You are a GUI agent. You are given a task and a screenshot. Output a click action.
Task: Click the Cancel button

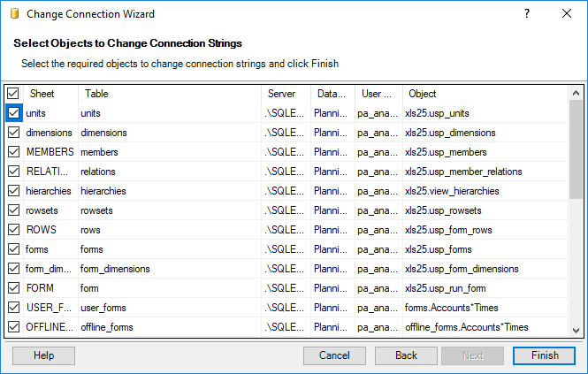(x=334, y=355)
